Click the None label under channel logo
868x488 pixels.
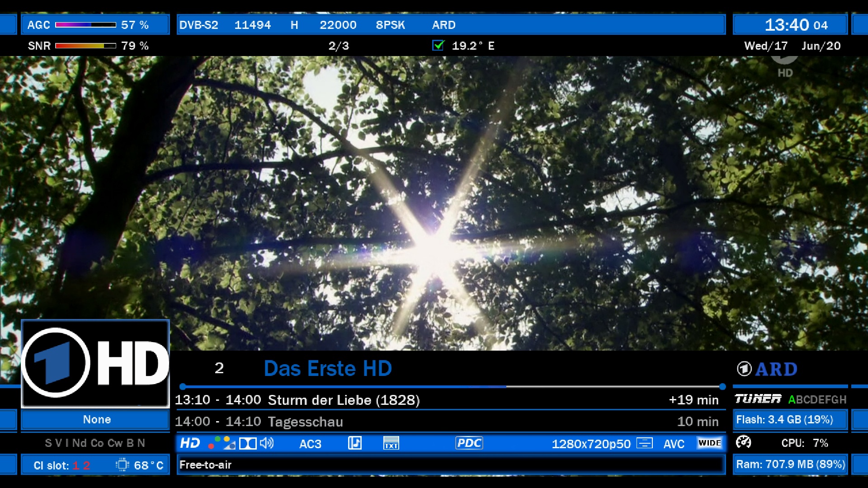(x=96, y=419)
